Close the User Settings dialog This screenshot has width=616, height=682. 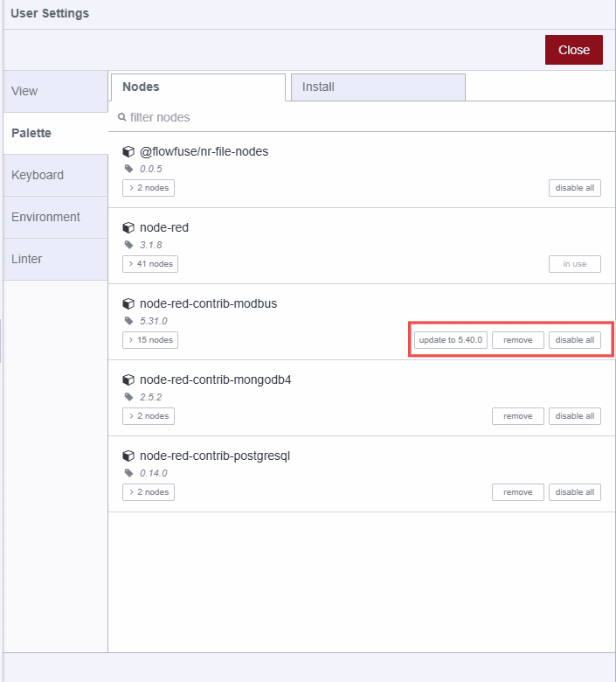[x=573, y=50]
